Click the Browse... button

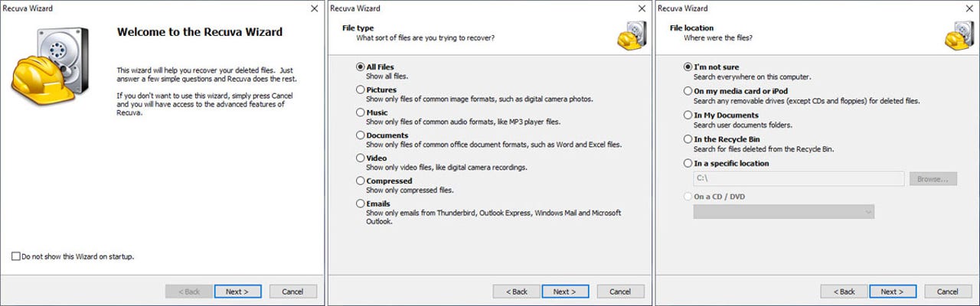[x=933, y=178]
